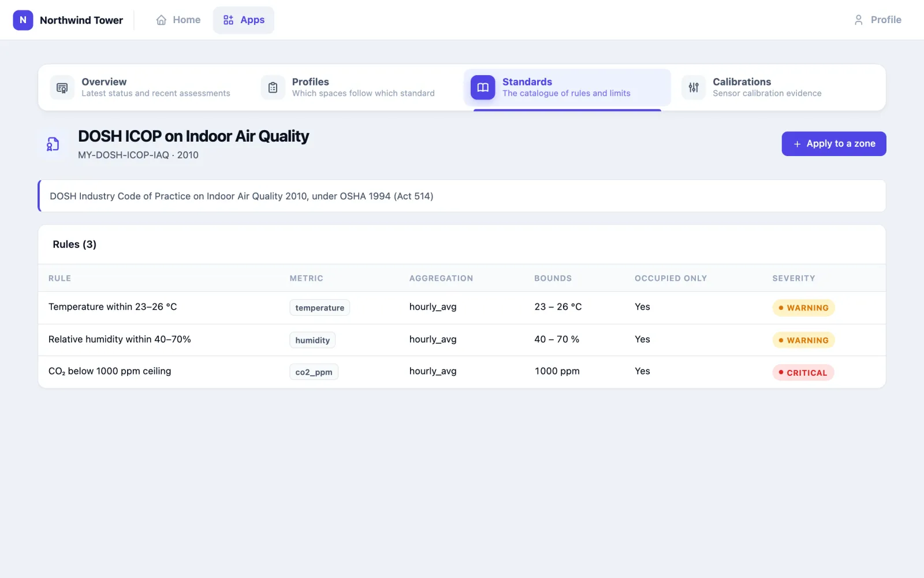Select rule Temperature within 23–26 °C
Screen dimensions: 924x578
[113, 307]
